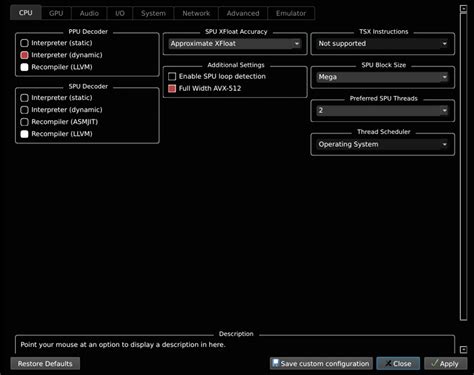Switch to the GPU tab

(56, 13)
